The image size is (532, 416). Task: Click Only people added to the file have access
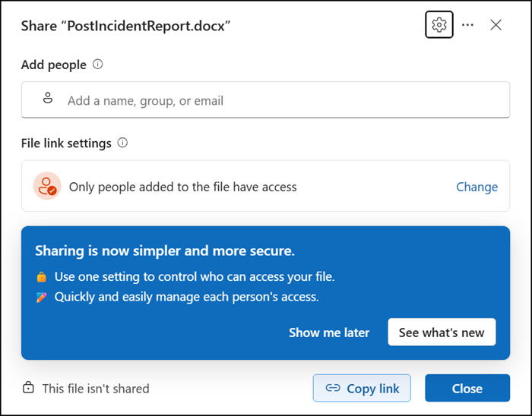183,187
